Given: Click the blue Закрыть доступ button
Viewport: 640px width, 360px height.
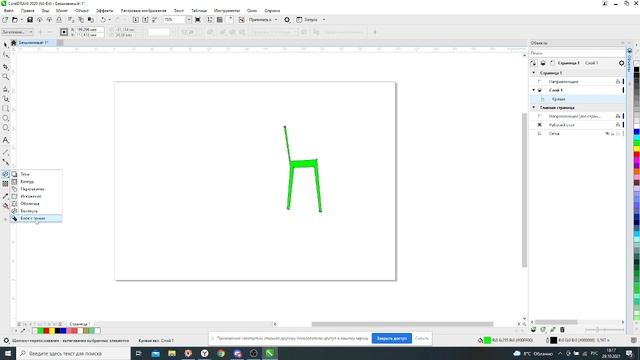Looking at the screenshot, I should coord(391,338).
